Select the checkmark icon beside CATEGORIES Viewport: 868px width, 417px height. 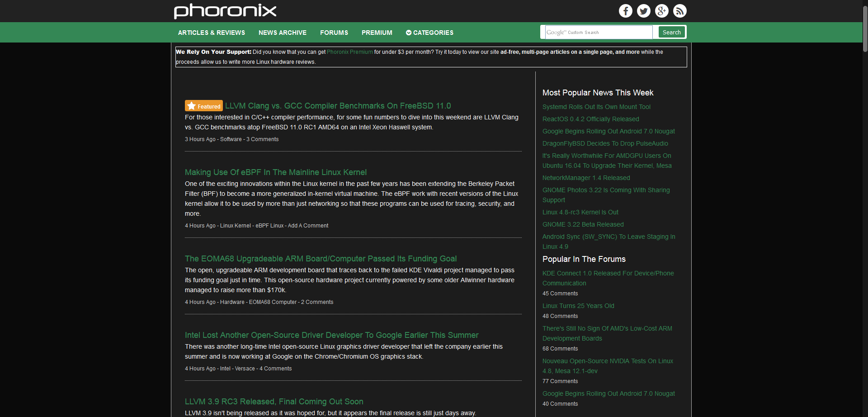(x=408, y=33)
